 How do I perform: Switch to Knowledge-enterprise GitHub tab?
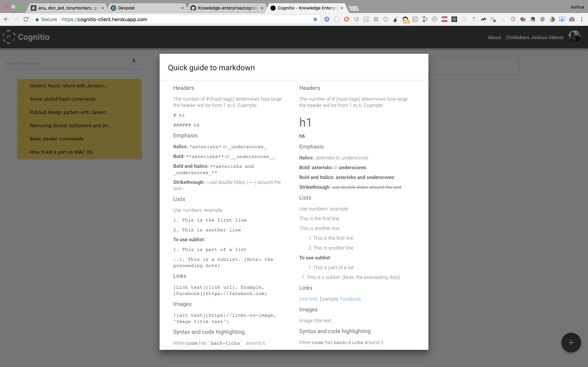pyautogui.click(x=227, y=8)
